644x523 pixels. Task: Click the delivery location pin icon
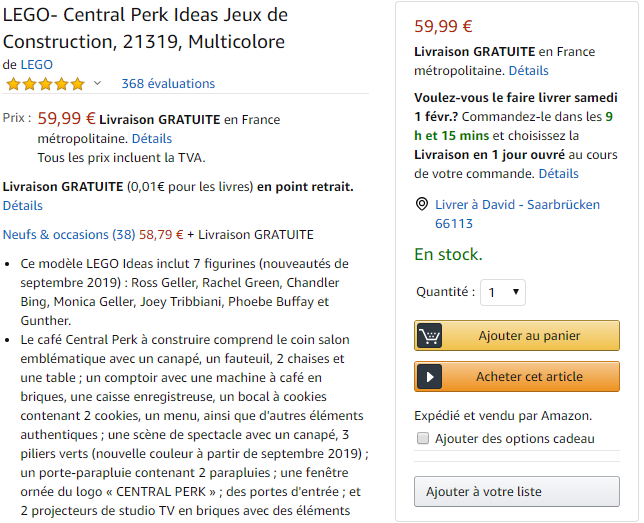point(422,204)
